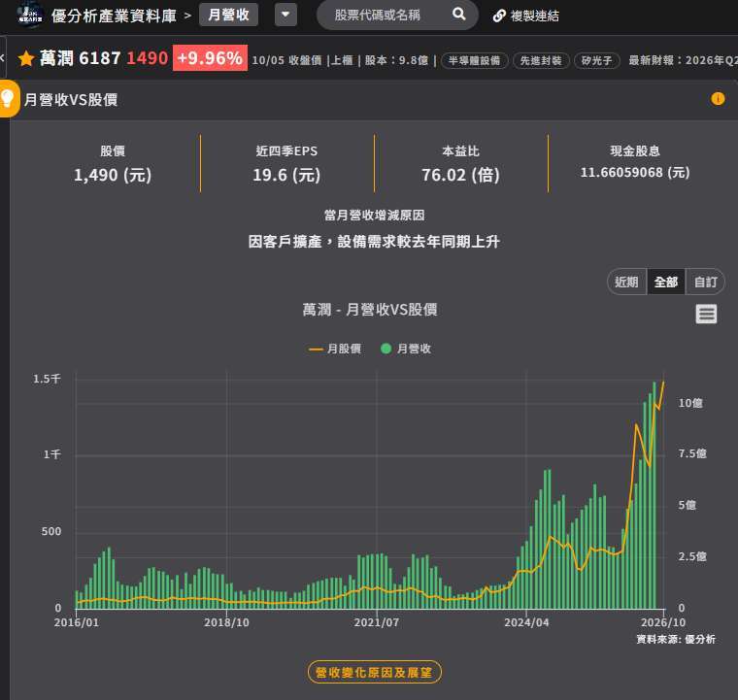Click the 2026/10 axis label
738x700 pixels.
tap(663, 622)
